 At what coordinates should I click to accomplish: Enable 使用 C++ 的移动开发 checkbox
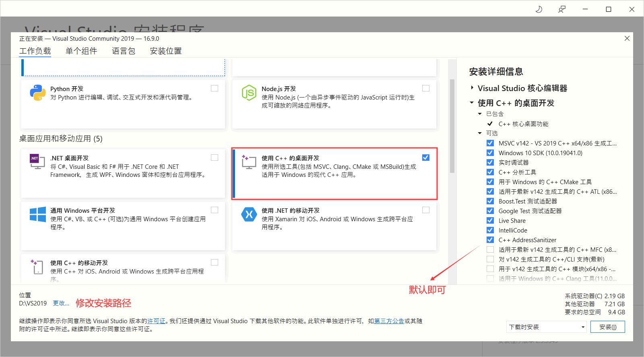coord(215,262)
